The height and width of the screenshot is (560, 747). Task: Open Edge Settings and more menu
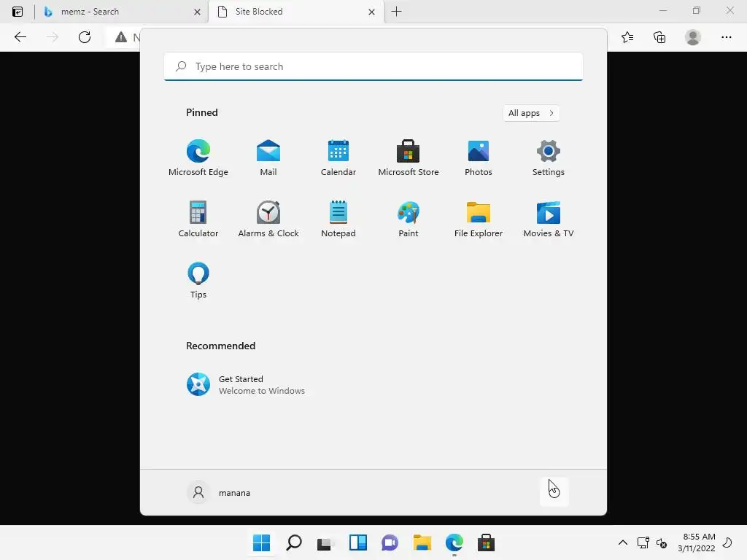point(726,37)
